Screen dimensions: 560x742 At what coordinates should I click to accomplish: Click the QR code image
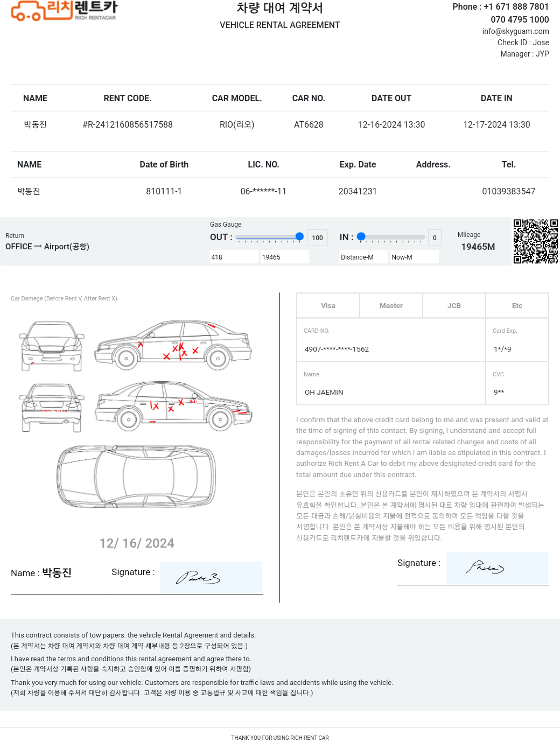click(x=535, y=241)
